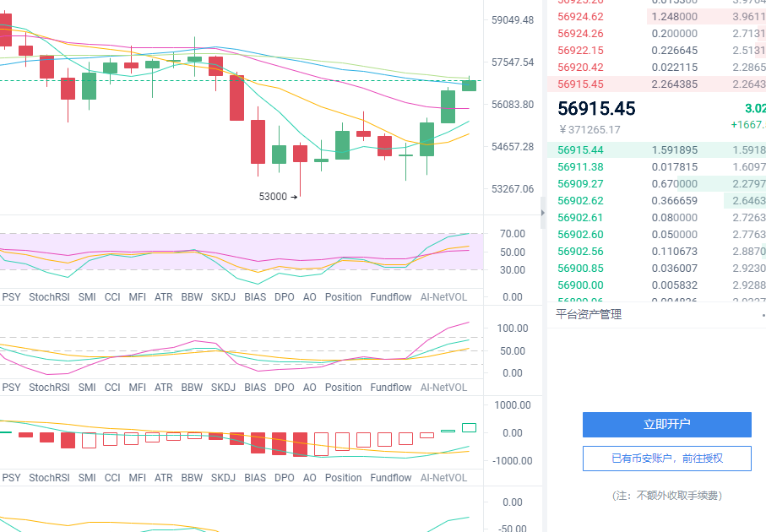Click the large latest price 56915.45

pos(596,108)
